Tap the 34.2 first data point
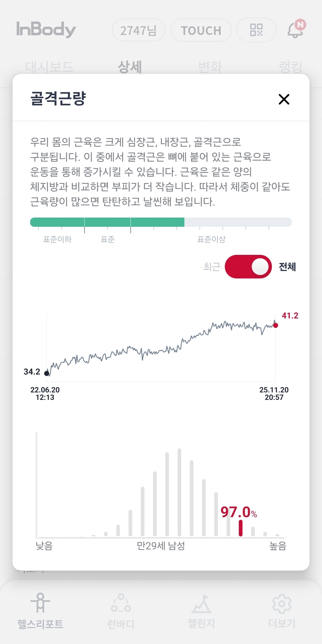The width and height of the screenshot is (322, 644). tap(47, 373)
